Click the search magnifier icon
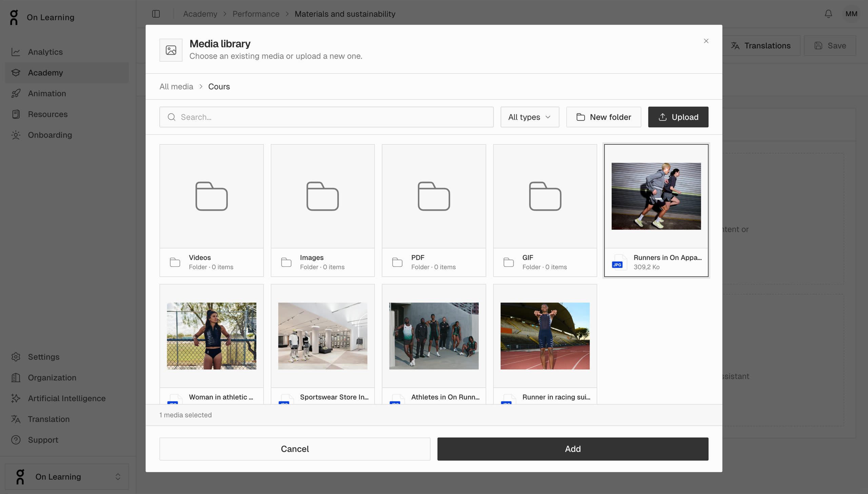 172,117
